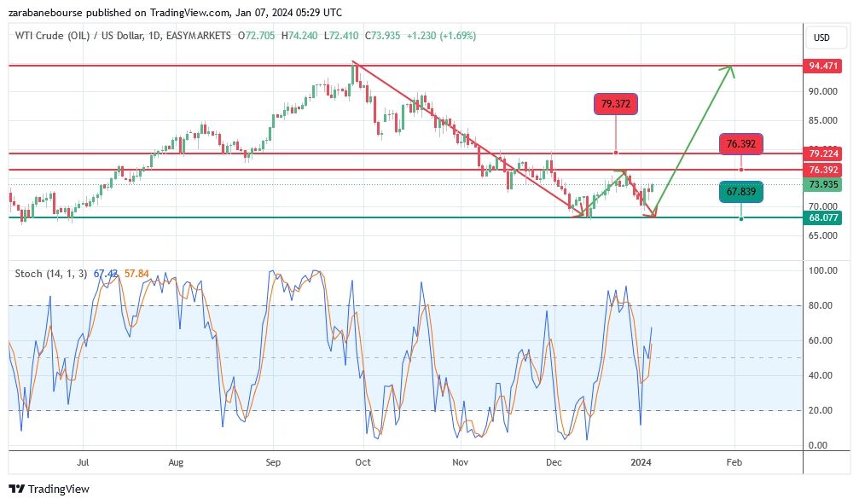Screen dimensions: 859x504
Task: Click the TradingView wordmark text
Action: pos(58,490)
